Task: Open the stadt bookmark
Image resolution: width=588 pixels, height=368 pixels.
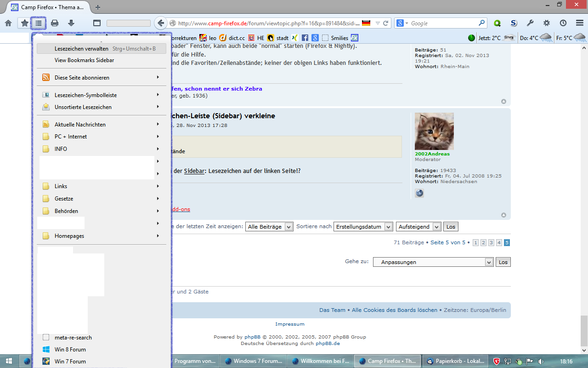Action: 278,38
